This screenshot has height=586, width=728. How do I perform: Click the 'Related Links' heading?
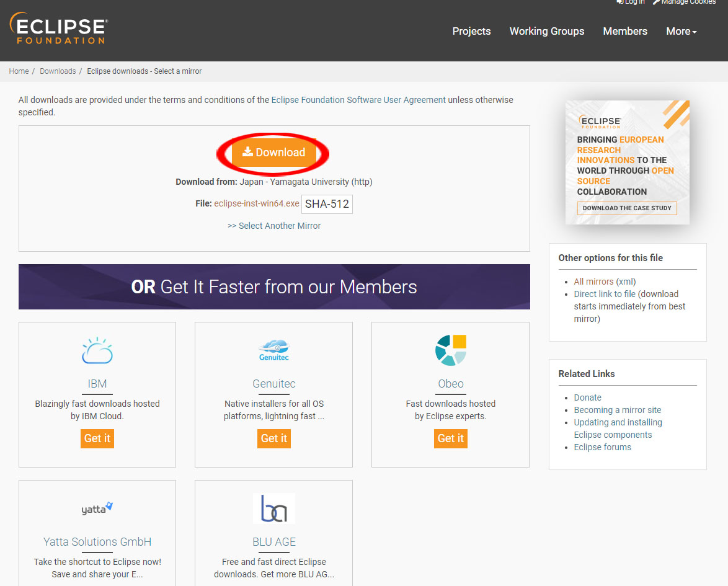click(587, 374)
